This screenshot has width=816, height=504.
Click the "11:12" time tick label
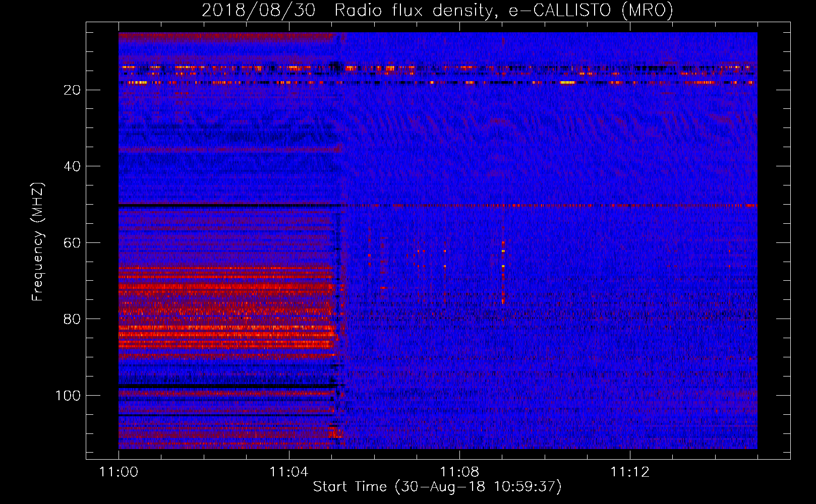click(x=630, y=472)
